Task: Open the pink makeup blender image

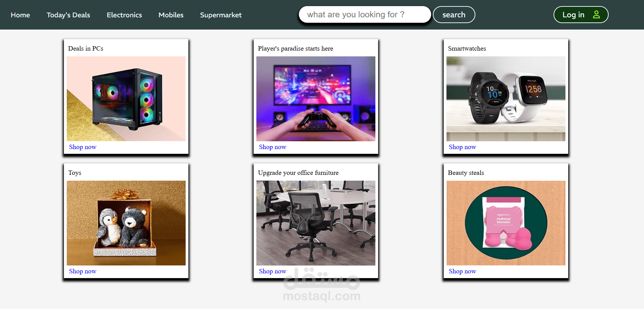Action: [506, 223]
